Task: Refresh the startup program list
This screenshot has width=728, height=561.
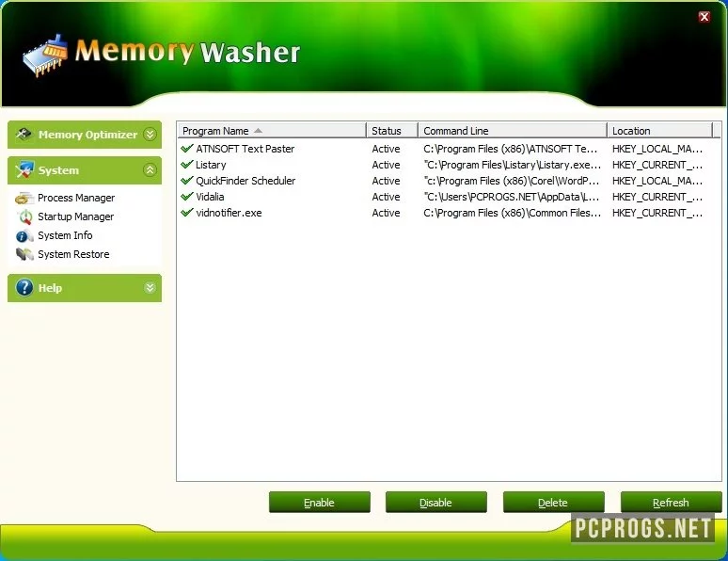Action: tap(671, 503)
